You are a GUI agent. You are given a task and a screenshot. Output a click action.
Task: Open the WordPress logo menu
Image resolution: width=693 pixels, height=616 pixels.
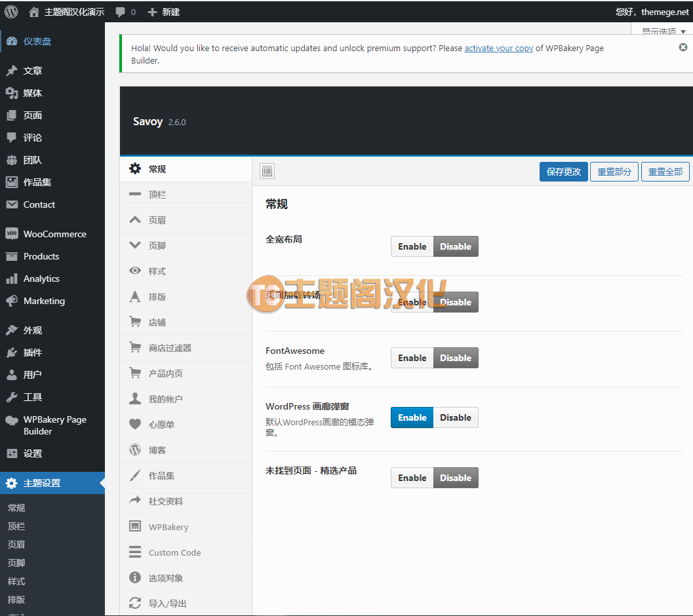pos(11,12)
